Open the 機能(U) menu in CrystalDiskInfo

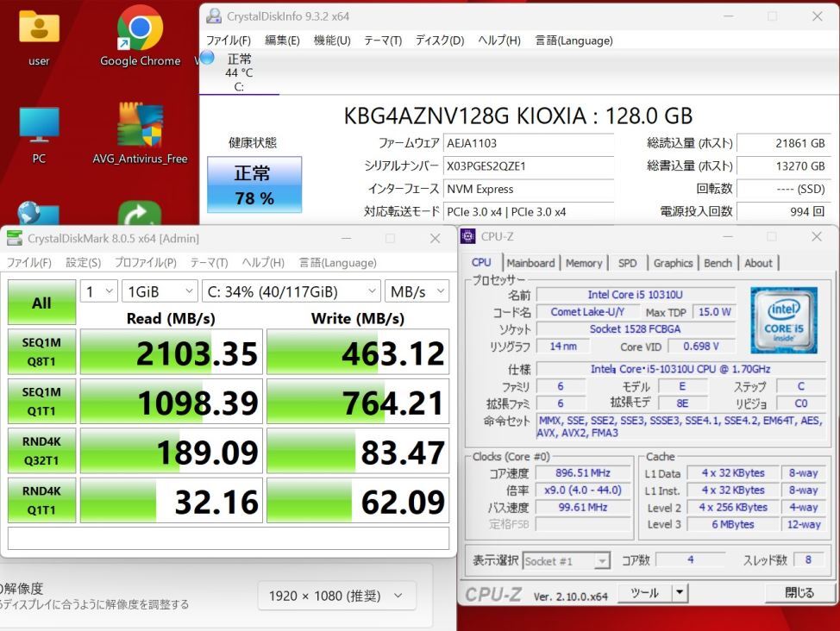click(331, 40)
